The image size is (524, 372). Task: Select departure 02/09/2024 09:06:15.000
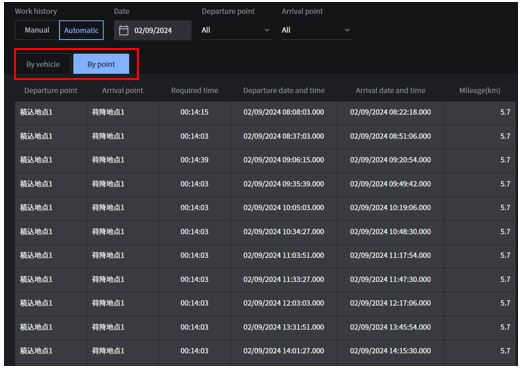click(284, 160)
